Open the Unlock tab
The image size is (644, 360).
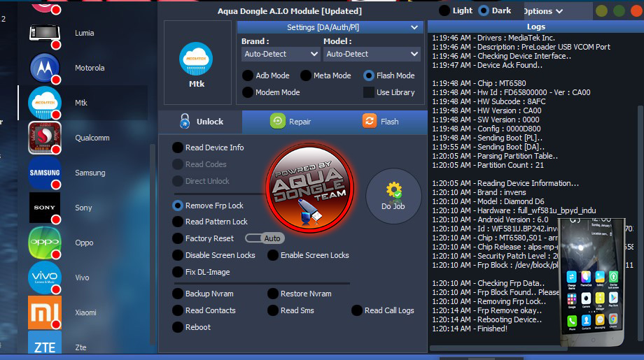coord(200,122)
